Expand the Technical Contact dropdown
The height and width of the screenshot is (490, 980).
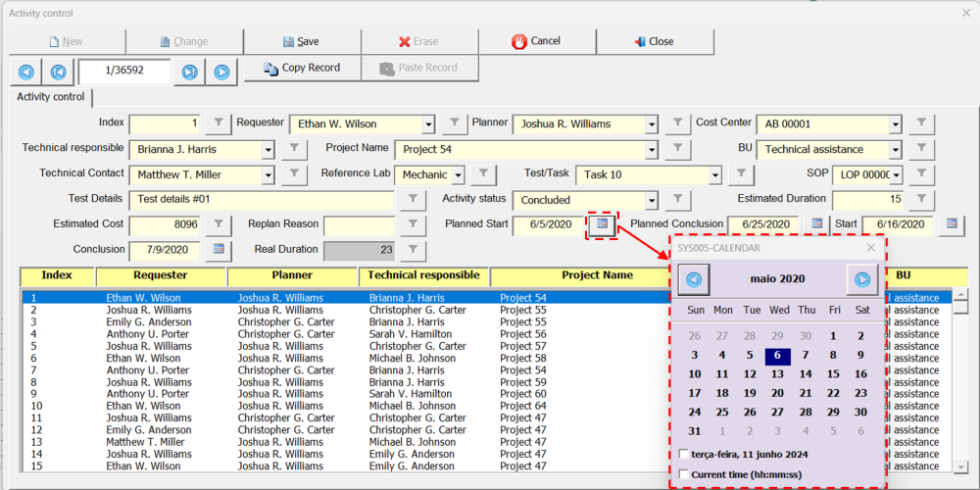pos(268,175)
